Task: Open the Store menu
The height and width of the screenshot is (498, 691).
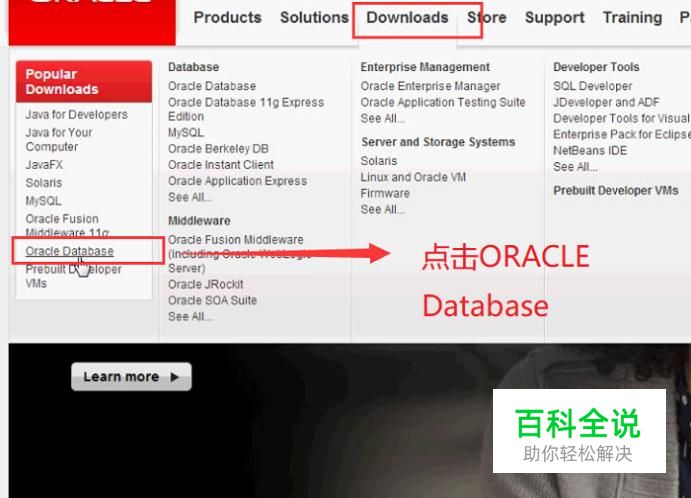Action: (x=487, y=18)
